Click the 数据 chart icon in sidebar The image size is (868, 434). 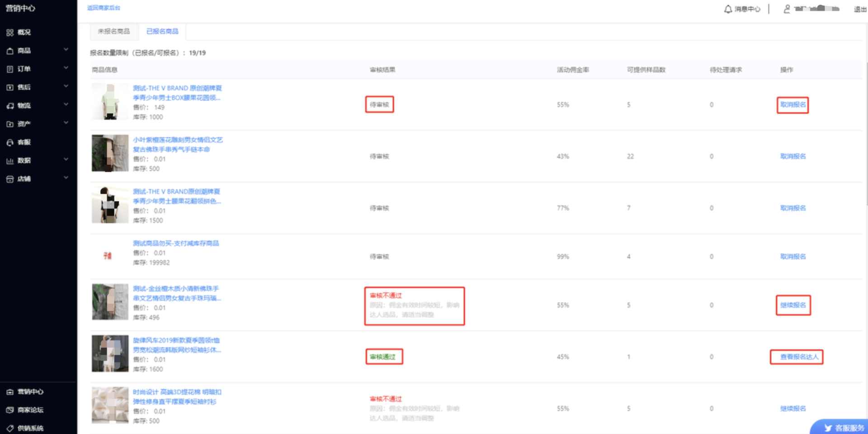click(10, 161)
